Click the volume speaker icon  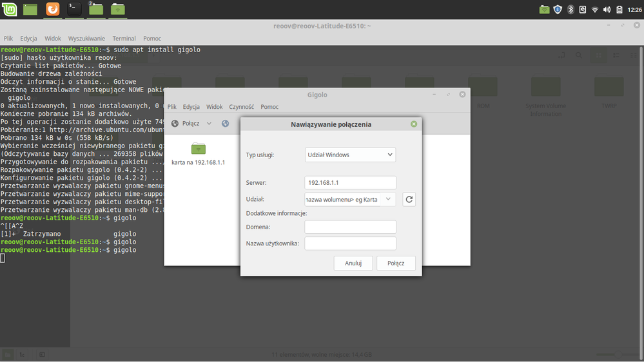pyautogui.click(x=607, y=10)
